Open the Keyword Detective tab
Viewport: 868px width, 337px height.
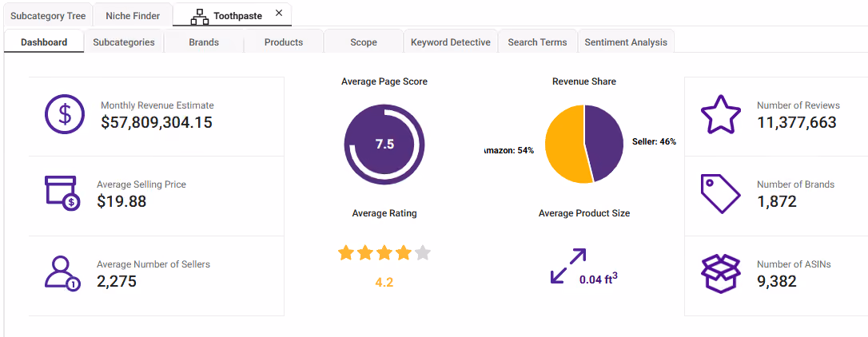pos(451,42)
